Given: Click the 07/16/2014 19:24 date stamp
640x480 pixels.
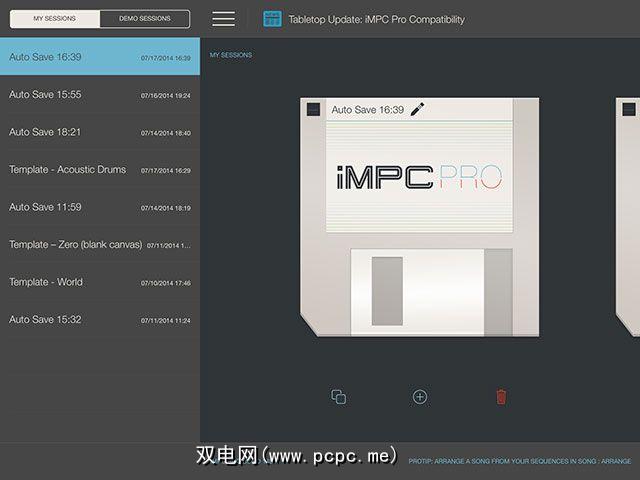Looking at the screenshot, I should (x=166, y=96).
